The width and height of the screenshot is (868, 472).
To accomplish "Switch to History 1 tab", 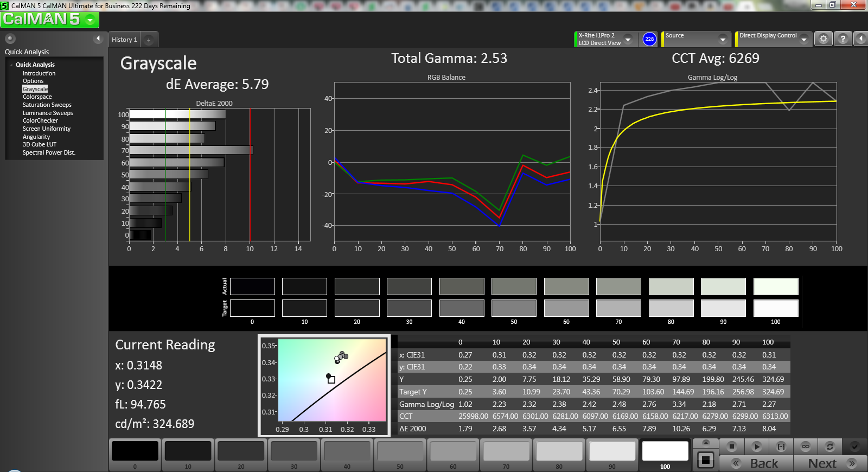I will [124, 40].
